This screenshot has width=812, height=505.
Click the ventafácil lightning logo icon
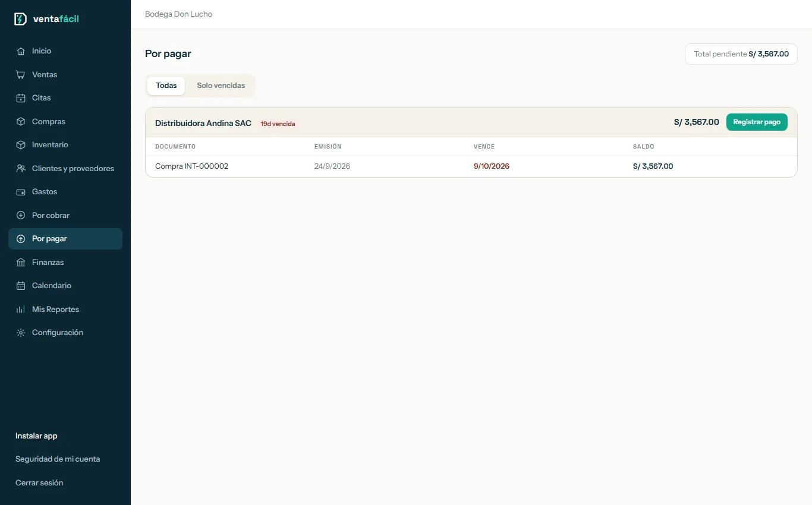pos(20,19)
